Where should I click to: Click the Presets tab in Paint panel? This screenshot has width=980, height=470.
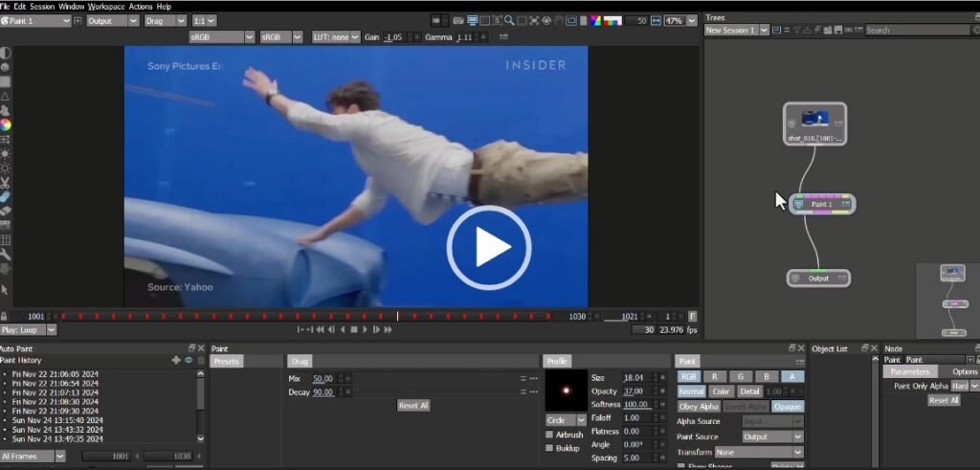click(x=227, y=361)
